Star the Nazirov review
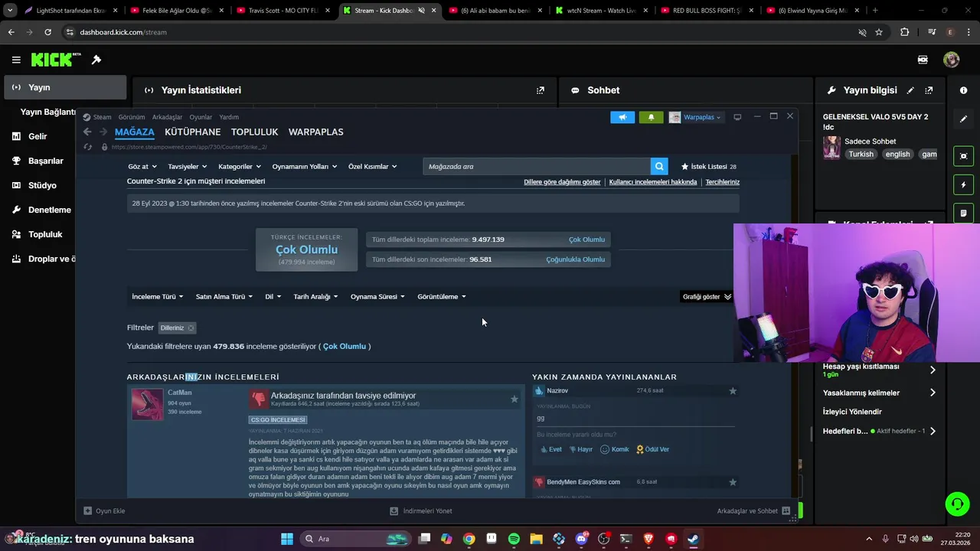 tap(733, 391)
